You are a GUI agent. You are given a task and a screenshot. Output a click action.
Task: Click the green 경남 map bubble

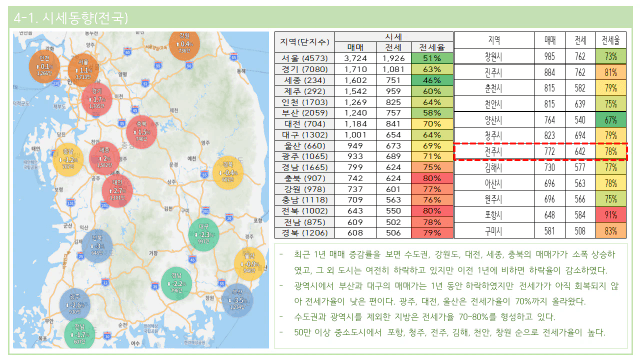pyautogui.click(x=176, y=284)
